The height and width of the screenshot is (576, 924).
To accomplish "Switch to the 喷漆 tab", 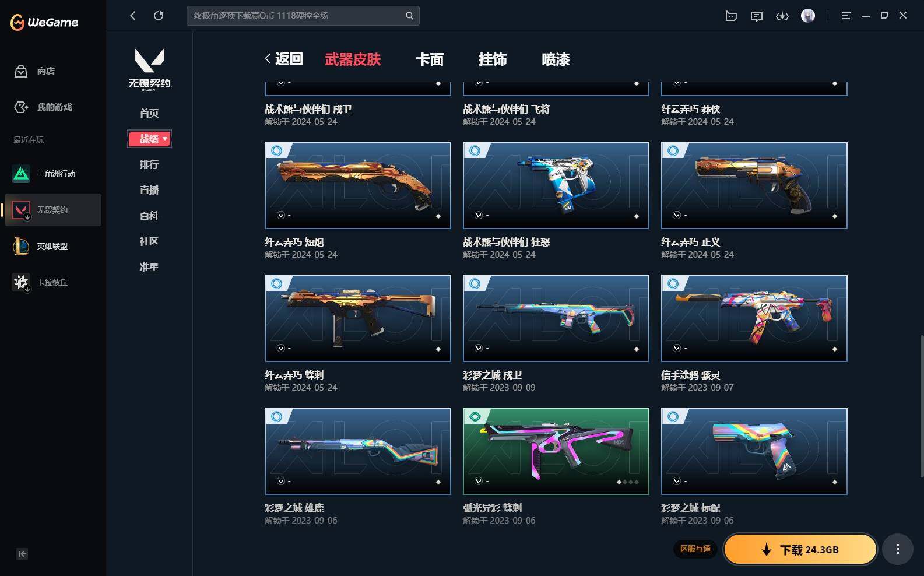I will [556, 59].
